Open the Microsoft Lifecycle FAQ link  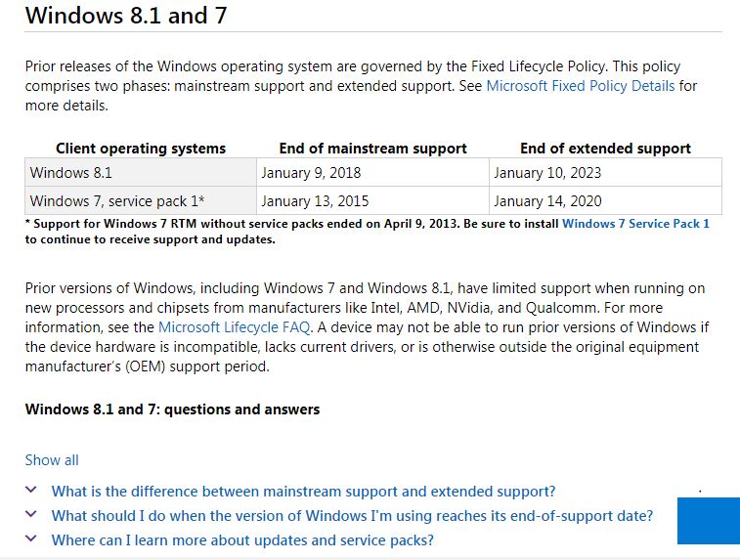click(x=234, y=327)
